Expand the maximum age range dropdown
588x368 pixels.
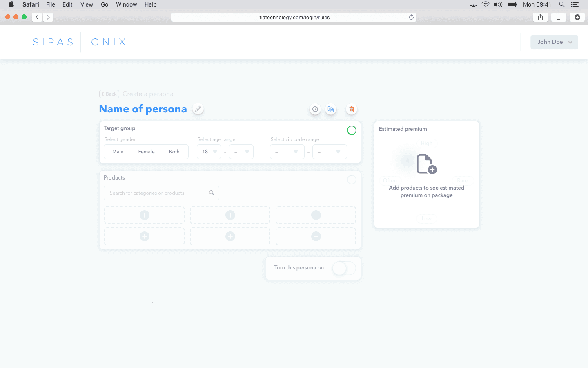tap(241, 151)
